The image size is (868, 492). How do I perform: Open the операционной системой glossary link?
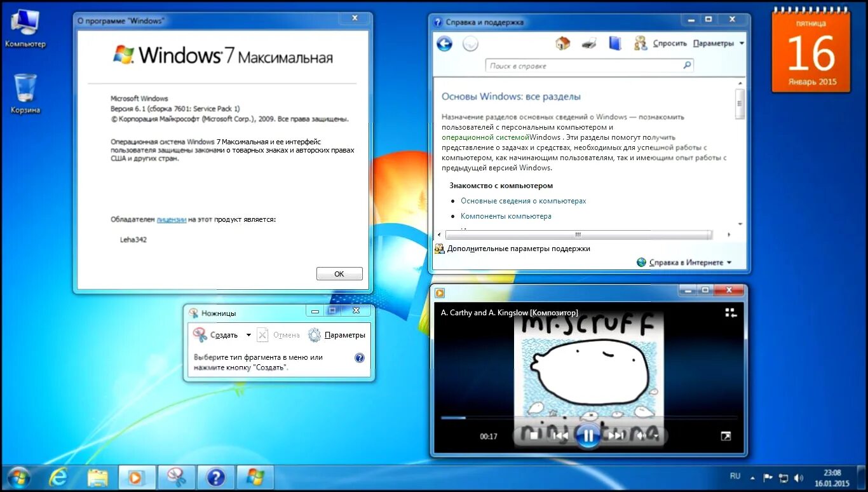point(485,137)
